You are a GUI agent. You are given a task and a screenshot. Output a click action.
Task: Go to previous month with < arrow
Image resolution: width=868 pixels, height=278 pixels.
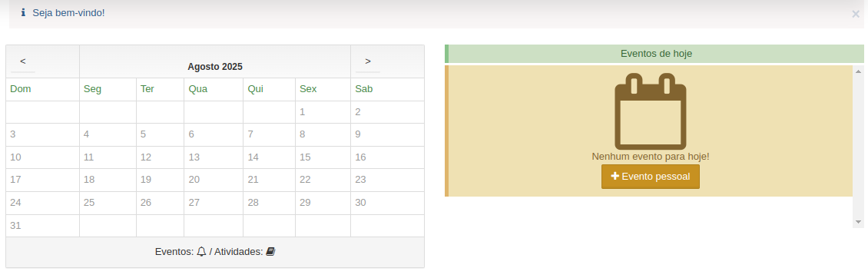[23, 61]
